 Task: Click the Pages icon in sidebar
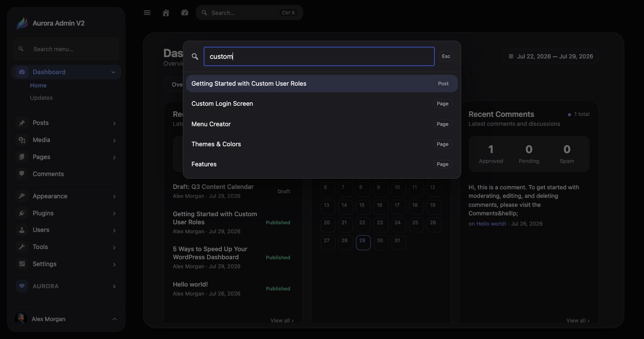coord(22,157)
